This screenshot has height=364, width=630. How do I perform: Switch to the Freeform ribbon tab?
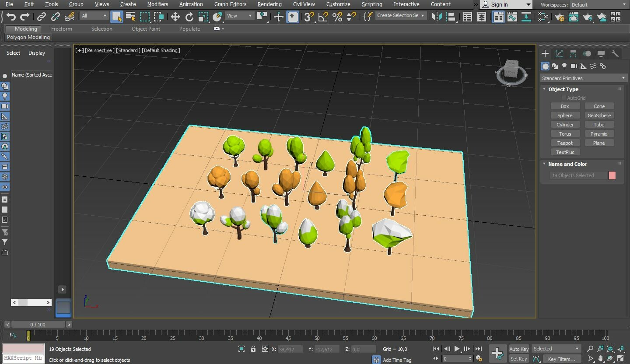click(61, 29)
